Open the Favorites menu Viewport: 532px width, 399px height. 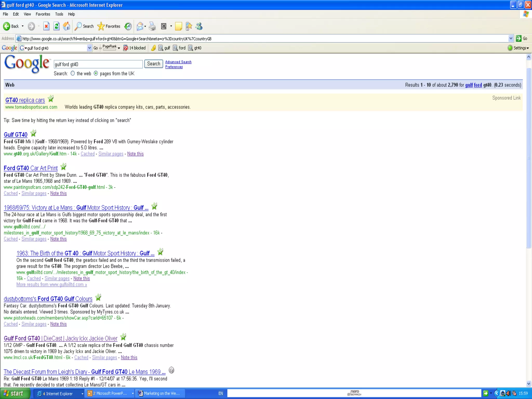[x=43, y=14]
